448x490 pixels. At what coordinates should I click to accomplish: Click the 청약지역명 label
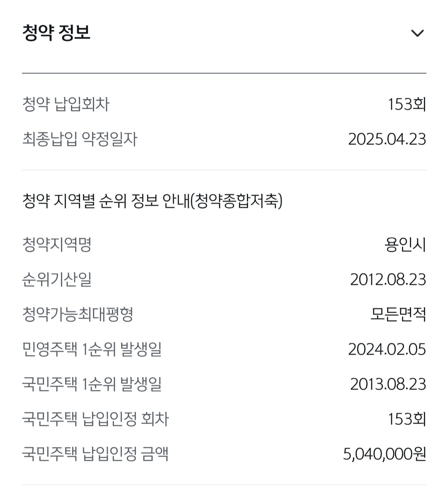coord(56,244)
